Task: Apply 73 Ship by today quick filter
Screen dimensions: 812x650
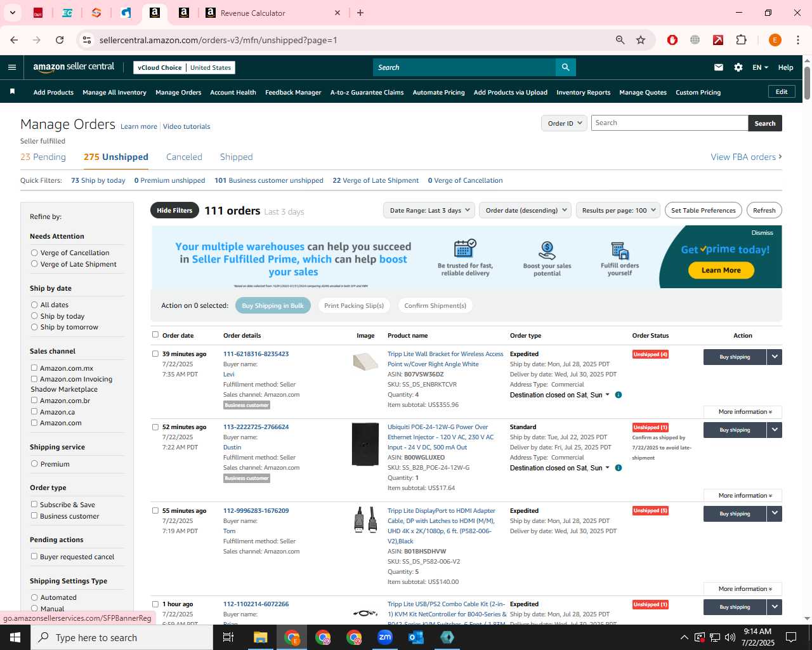Action: (98, 180)
